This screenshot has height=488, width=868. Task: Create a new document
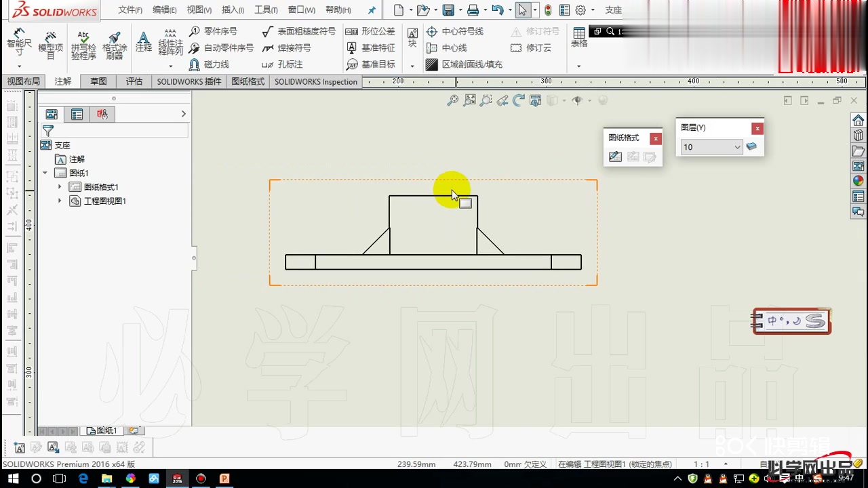399,10
